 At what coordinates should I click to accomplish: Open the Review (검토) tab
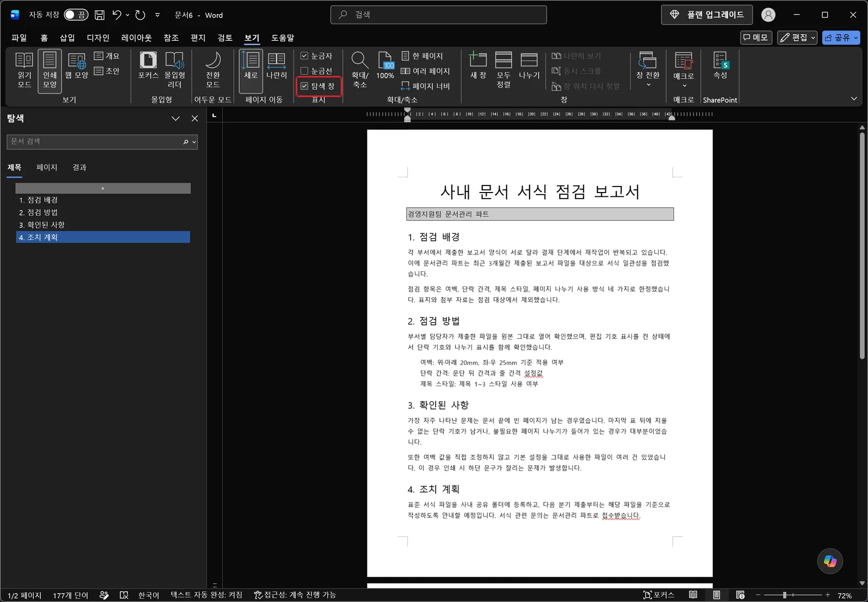click(225, 37)
